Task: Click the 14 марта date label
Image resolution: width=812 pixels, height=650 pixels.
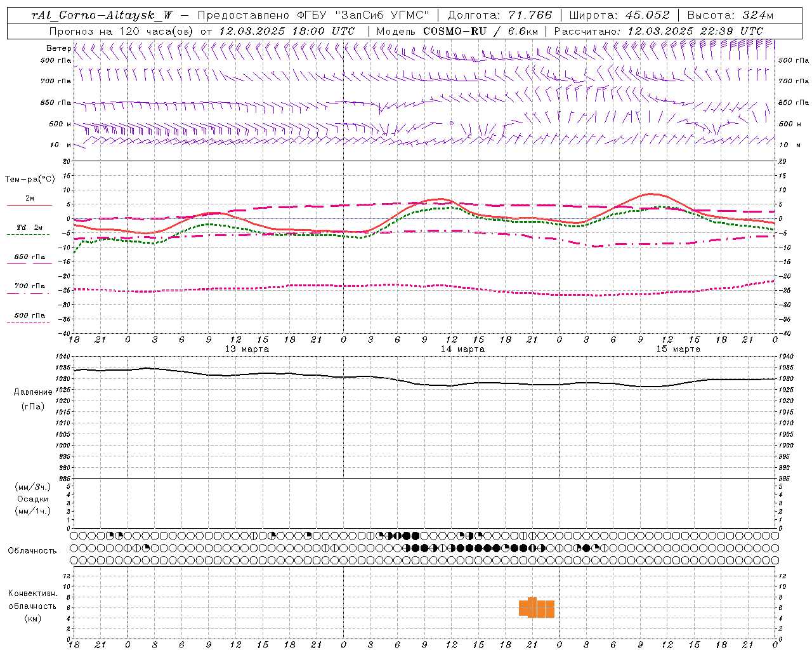Action: [463, 349]
